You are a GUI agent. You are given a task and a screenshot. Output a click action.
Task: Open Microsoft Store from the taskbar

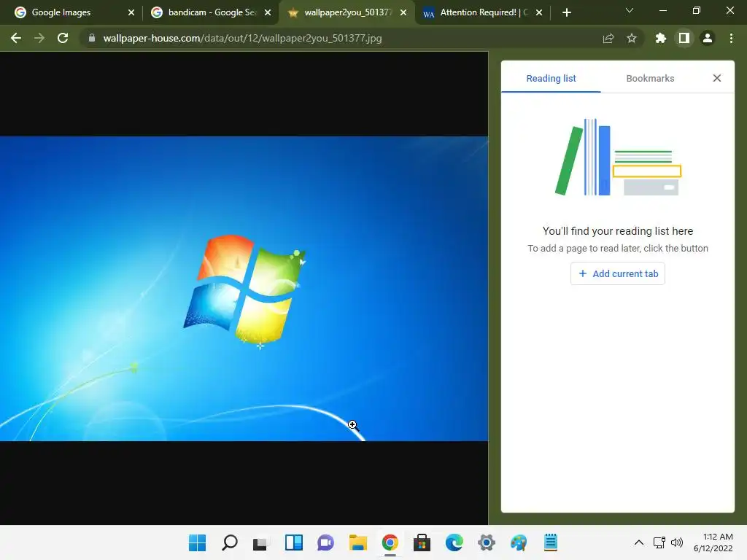tap(422, 542)
